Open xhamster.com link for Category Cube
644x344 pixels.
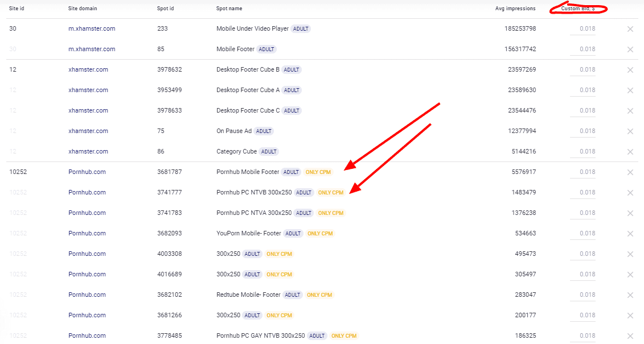point(88,152)
